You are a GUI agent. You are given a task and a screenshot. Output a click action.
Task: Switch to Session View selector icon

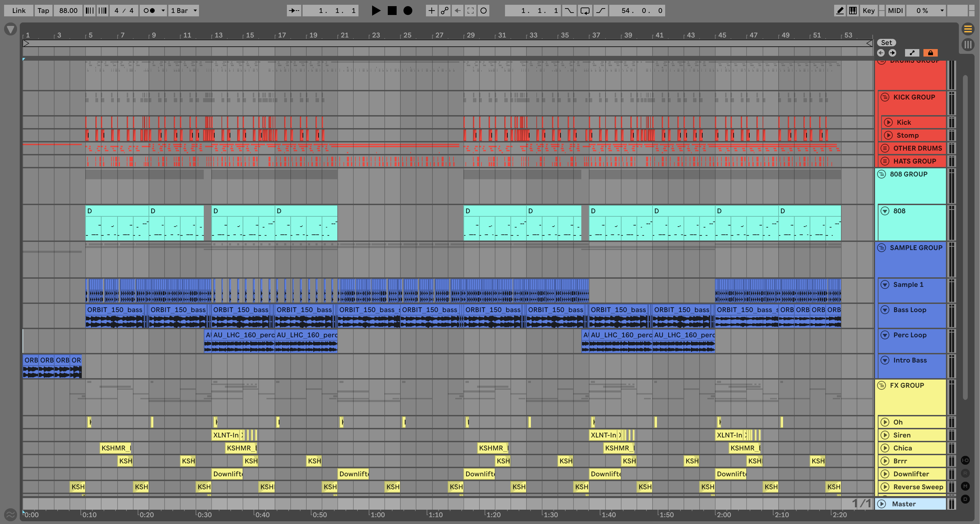point(968,45)
